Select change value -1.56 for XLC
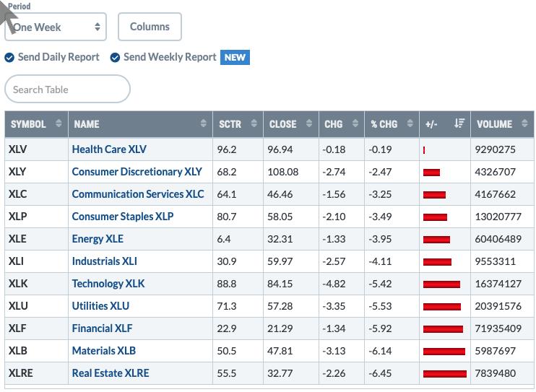The height and width of the screenshot is (392, 536). pyautogui.click(x=334, y=194)
